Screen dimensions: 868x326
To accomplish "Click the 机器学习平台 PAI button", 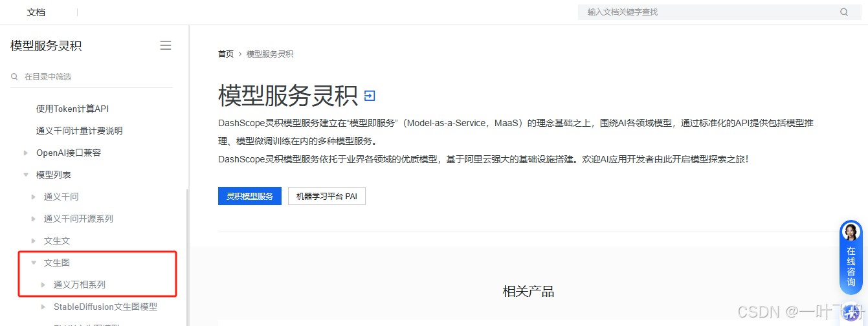I will [327, 196].
